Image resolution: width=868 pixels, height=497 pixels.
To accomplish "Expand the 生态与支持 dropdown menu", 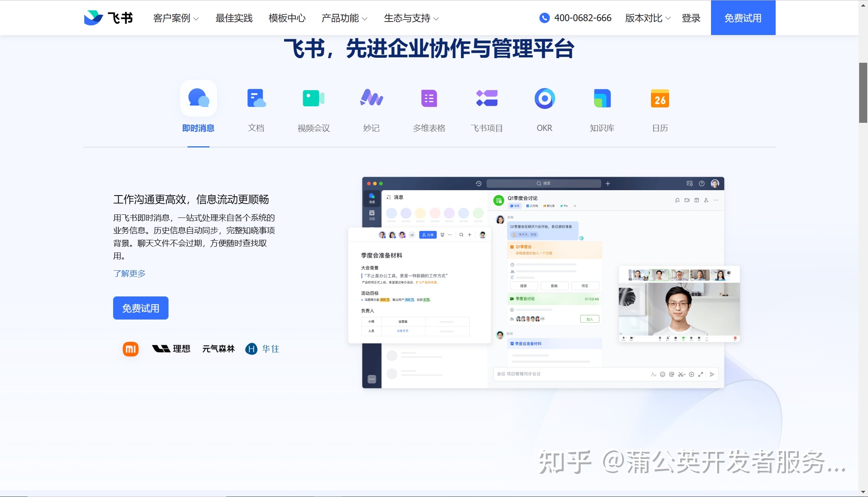I will click(x=411, y=18).
